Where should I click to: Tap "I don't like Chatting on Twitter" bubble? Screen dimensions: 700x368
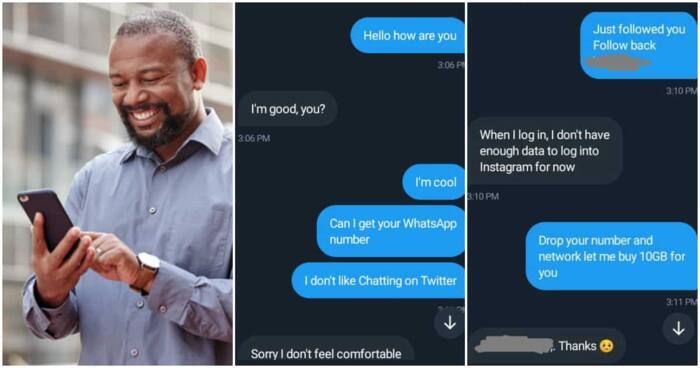379,280
